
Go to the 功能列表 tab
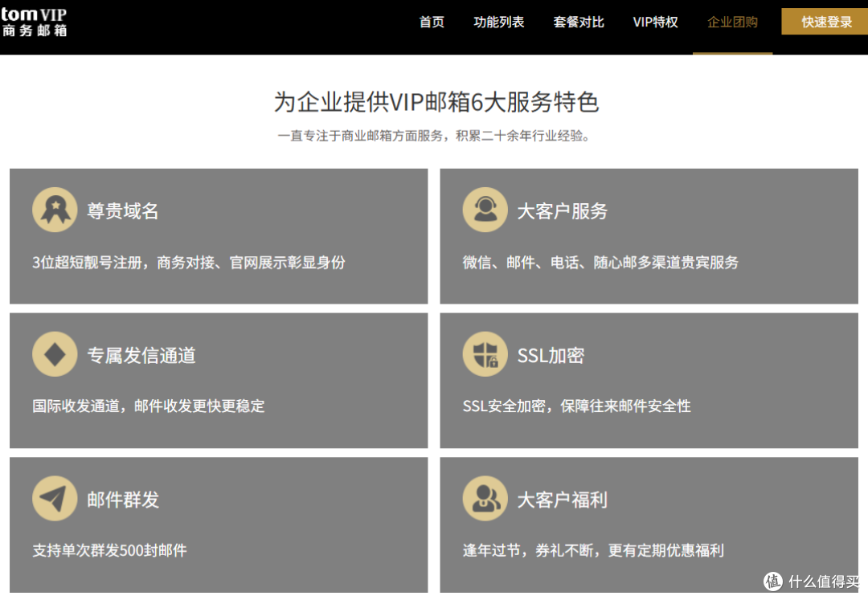499,22
